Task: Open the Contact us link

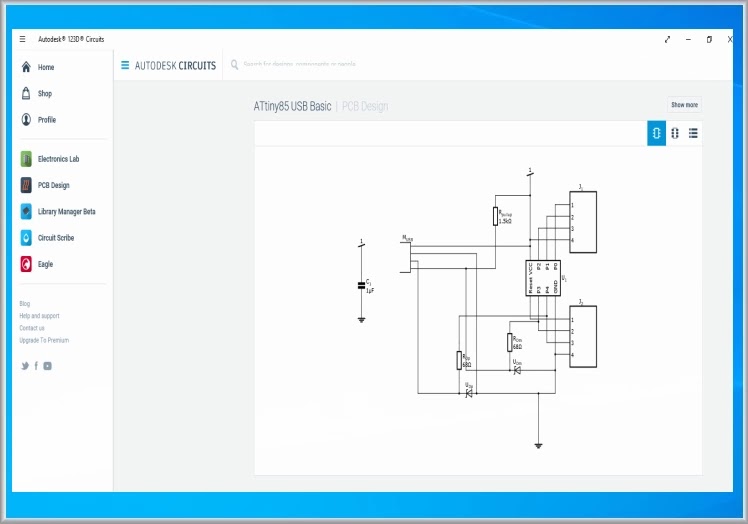Action: (32, 328)
